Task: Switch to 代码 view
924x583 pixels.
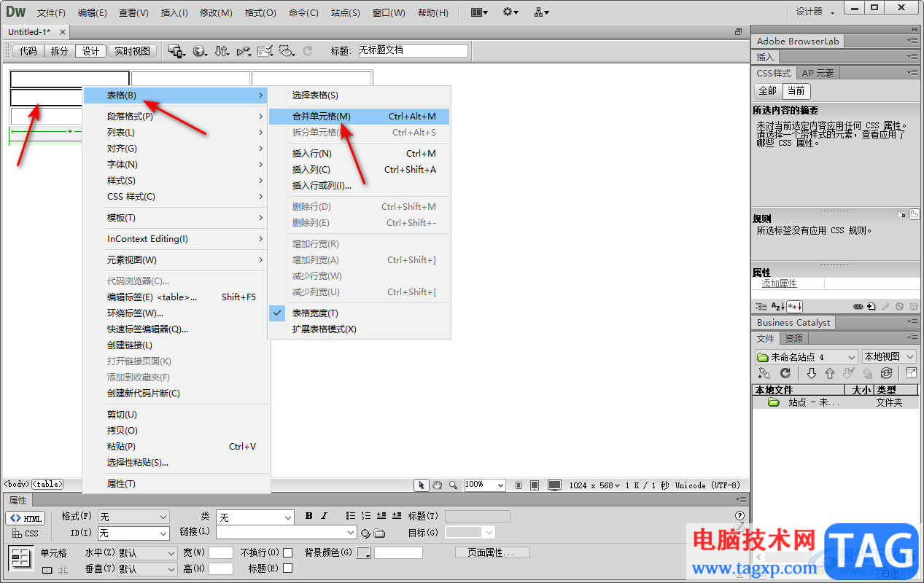Action: click(28, 51)
